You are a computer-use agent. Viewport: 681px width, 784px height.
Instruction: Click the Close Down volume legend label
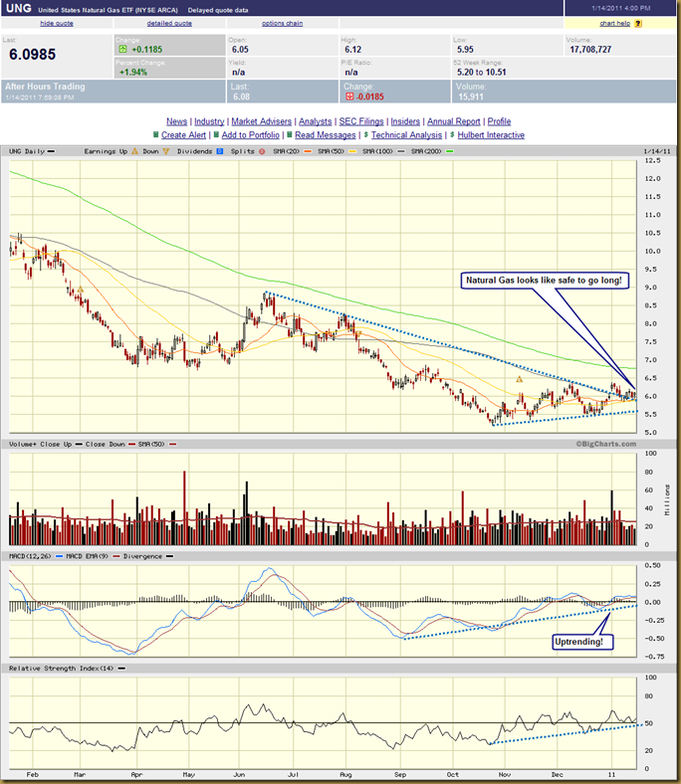tap(106, 444)
